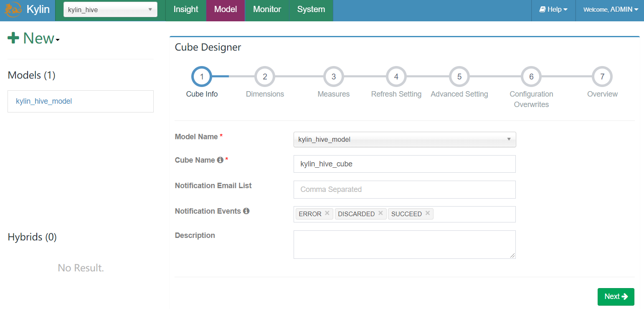The width and height of the screenshot is (644, 309).
Task: Go to step 7 Overview circle
Action: (602, 77)
